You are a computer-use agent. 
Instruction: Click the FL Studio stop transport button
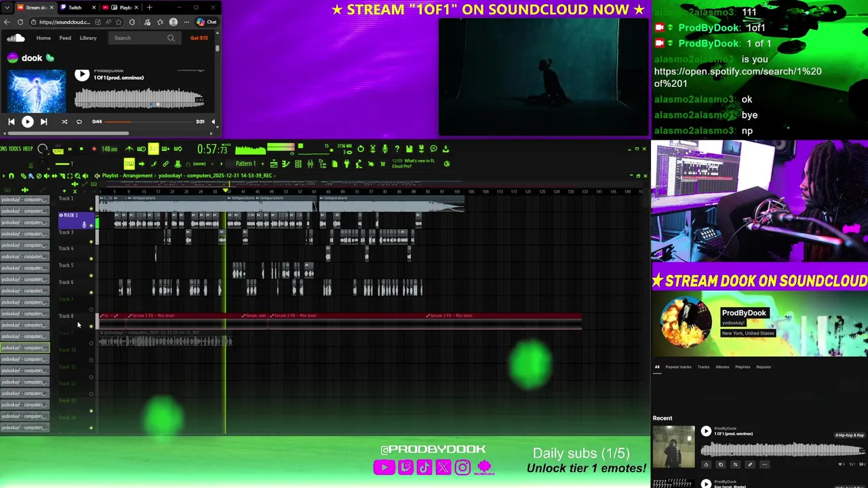(81, 148)
